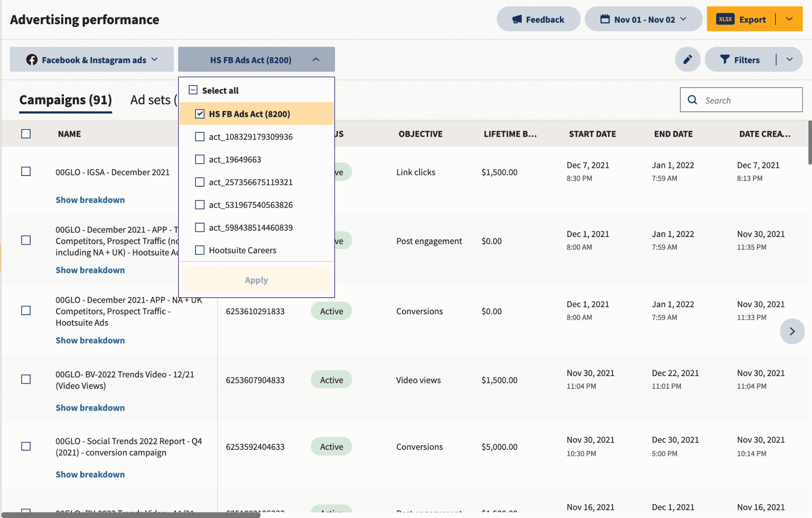Click the XLSX icon on Export
Screen dimensions: 812x518
[x=725, y=19]
